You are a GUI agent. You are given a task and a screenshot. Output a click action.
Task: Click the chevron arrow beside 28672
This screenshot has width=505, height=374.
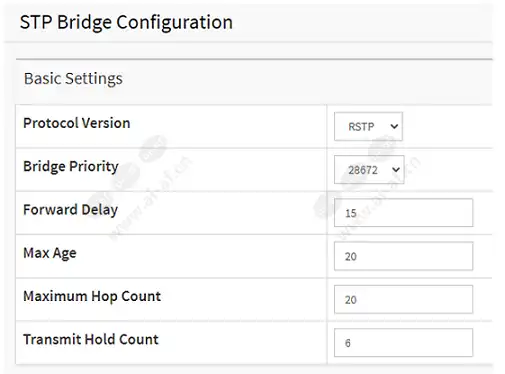[x=396, y=170]
